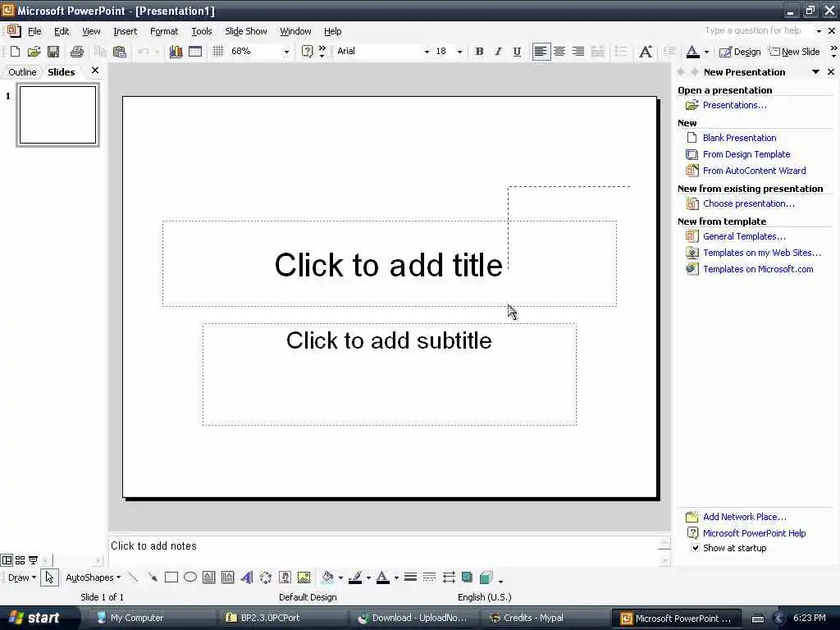
Task: Toggle Show/Hide Grid toolbar icon
Action: click(x=218, y=52)
